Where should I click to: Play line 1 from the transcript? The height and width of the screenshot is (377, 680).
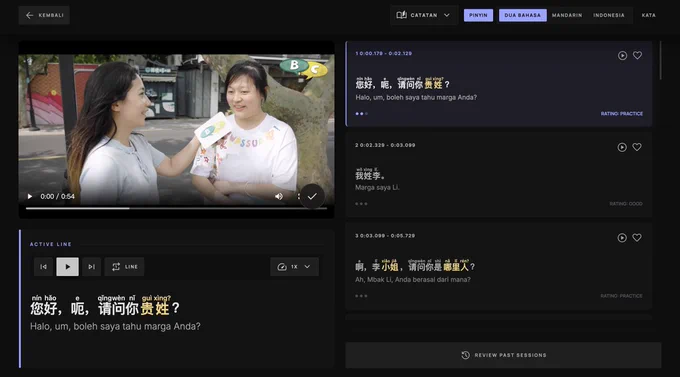[622, 56]
